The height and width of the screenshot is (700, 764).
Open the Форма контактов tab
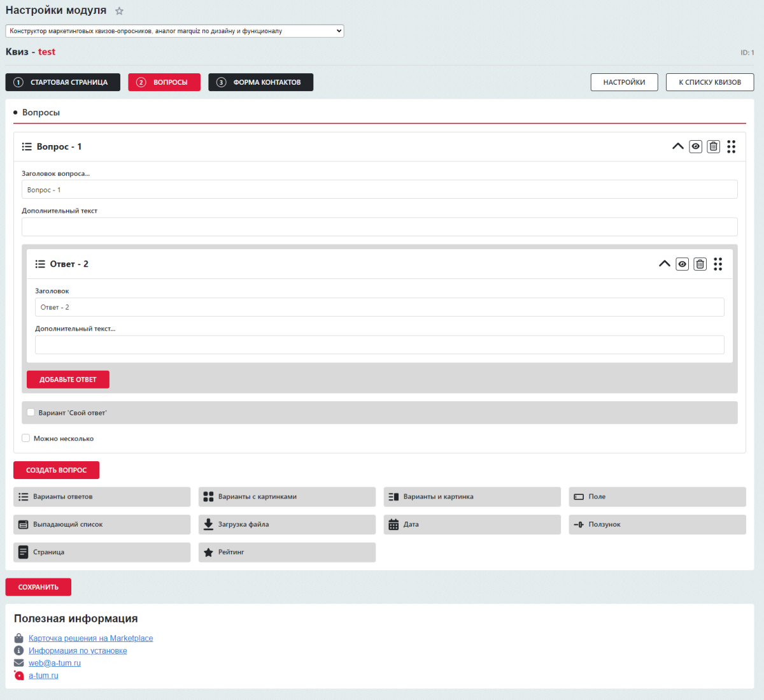pyautogui.click(x=260, y=82)
